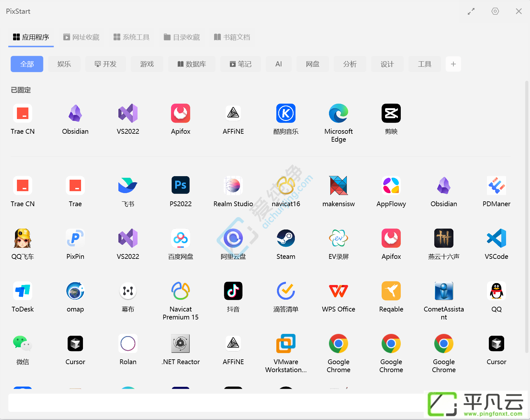
Task: Open 滴答清单 icon
Action: (x=286, y=291)
